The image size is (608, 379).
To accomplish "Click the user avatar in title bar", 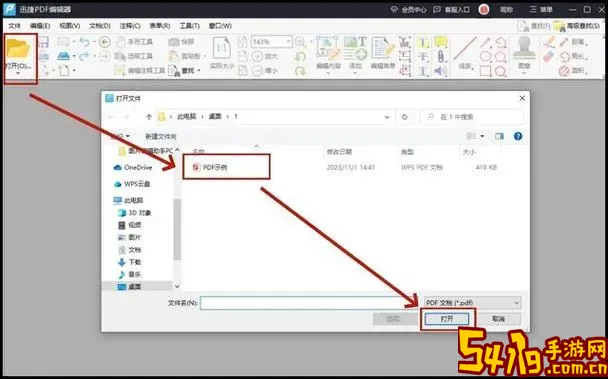I will click(484, 10).
